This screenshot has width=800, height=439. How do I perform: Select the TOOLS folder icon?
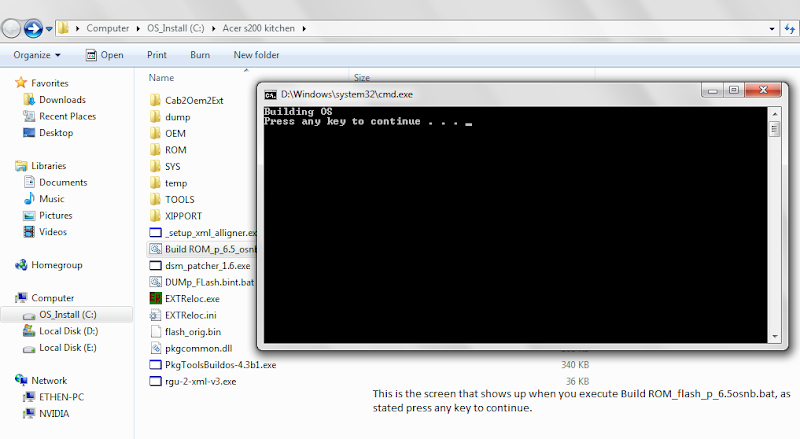tap(155, 199)
